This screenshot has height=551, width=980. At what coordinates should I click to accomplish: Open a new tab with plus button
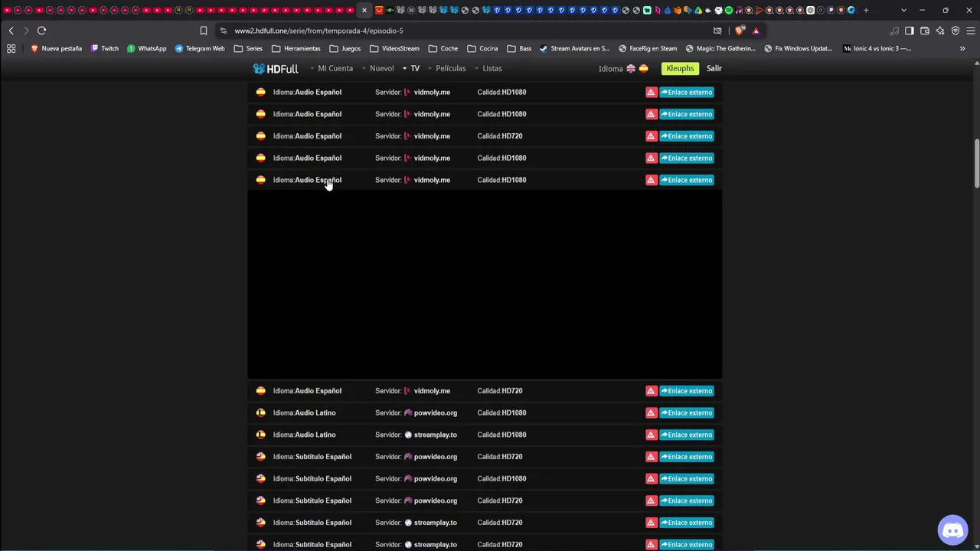[866, 10]
